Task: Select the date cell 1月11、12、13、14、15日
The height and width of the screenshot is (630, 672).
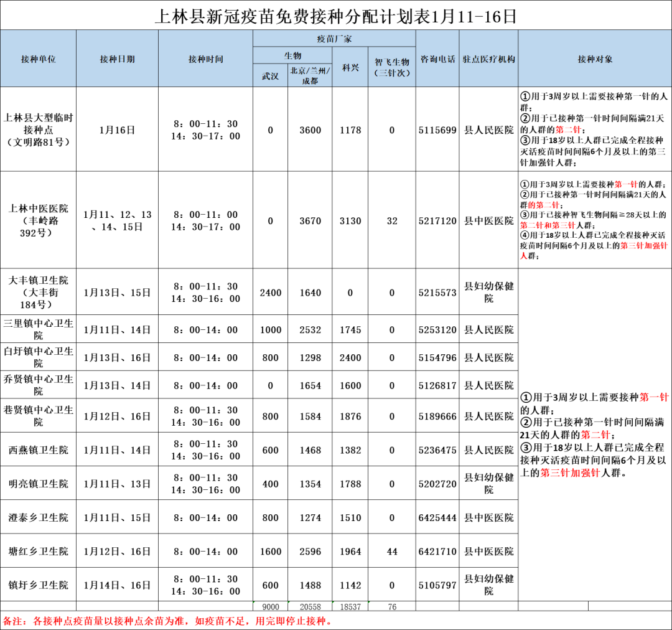Action: pos(117,220)
